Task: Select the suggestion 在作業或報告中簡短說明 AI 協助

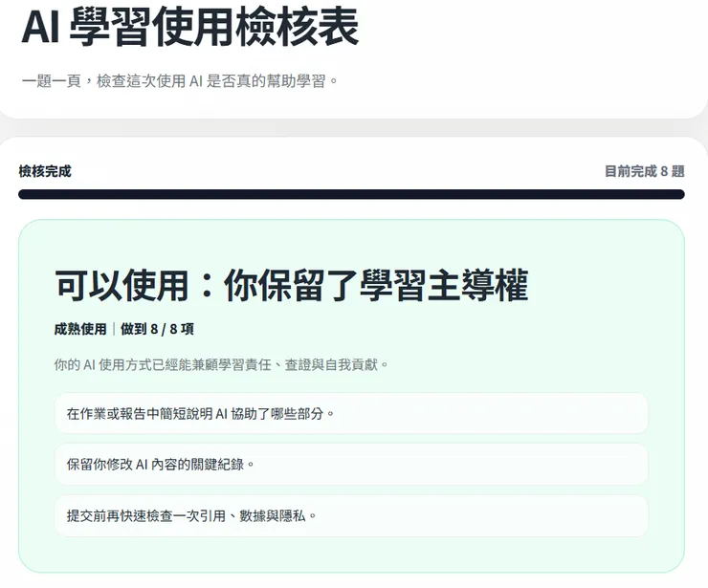Action: [x=351, y=413]
